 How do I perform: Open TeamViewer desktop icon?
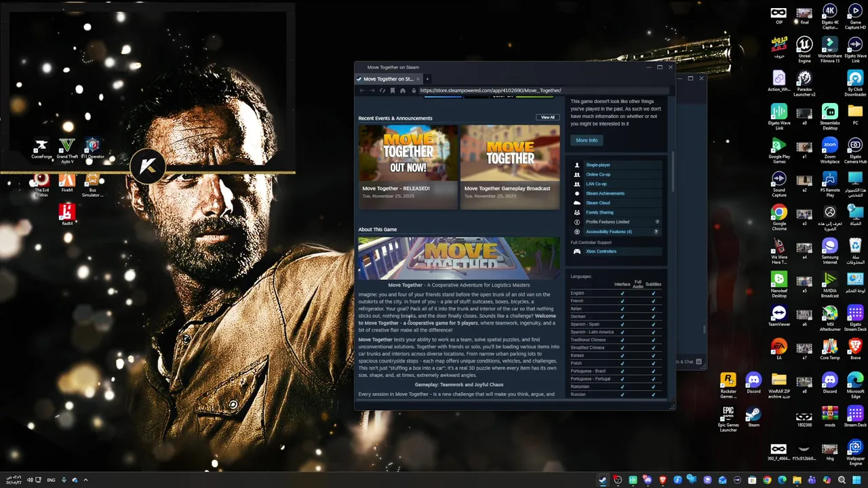point(778,316)
